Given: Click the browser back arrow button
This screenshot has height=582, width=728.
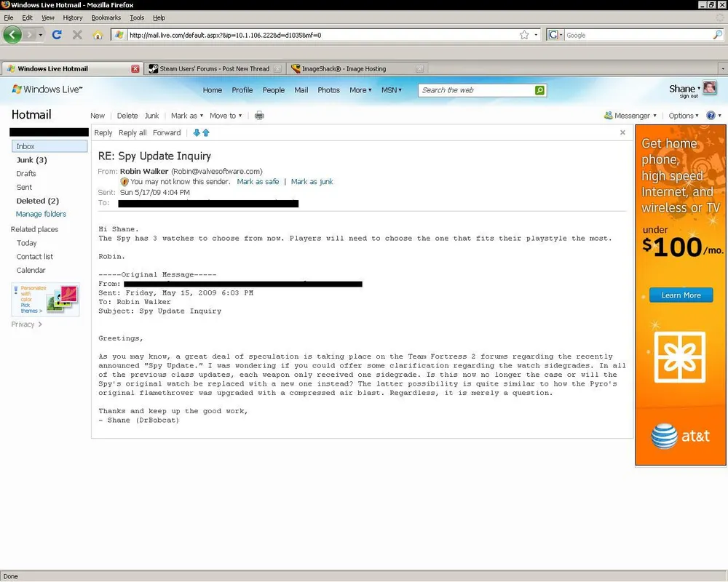Looking at the screenshot, I should click(12, 34).
